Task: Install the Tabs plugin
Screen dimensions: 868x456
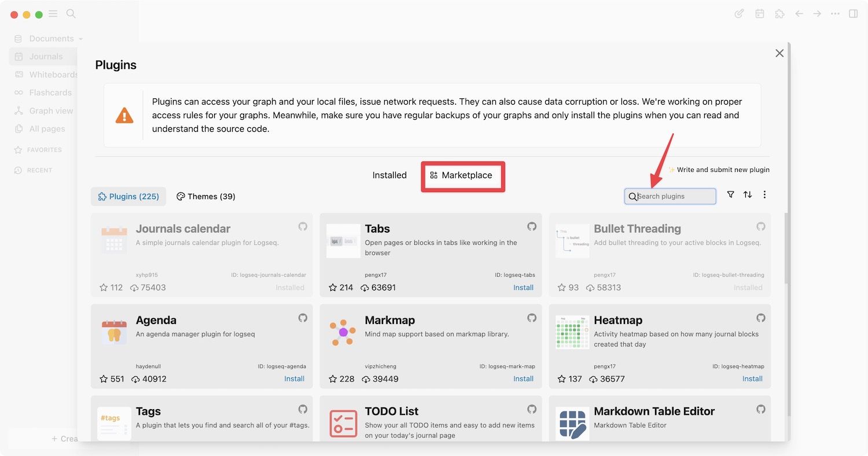Action: tap(523, 288)
